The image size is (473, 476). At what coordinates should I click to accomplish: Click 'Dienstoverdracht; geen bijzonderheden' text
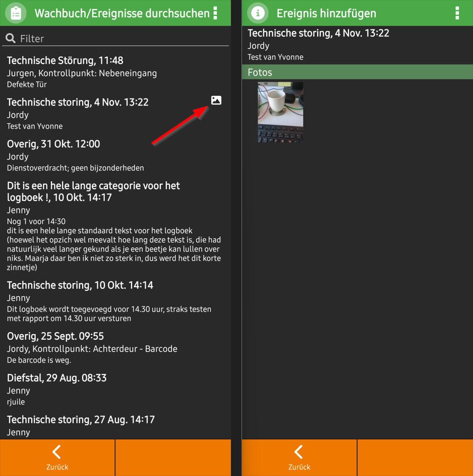click(76, 168)
